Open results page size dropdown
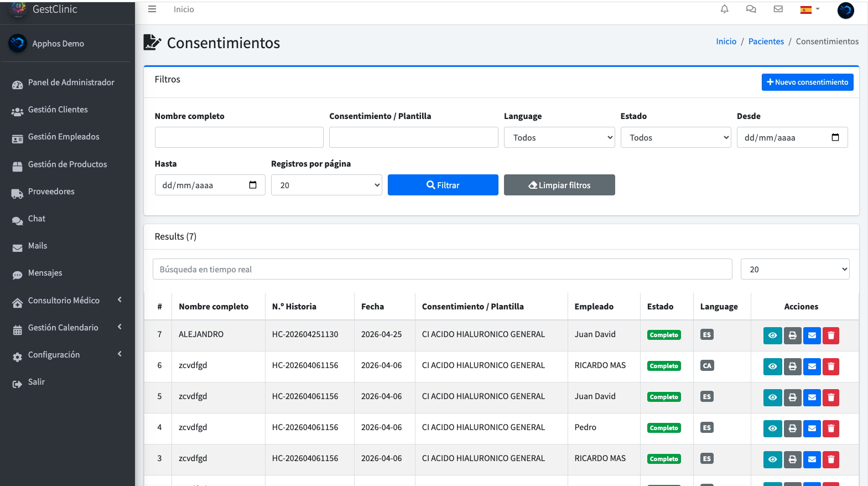Image resolution: width=868 pixels, height=486 pixels. pyautogui.click(x=795, y=269)
